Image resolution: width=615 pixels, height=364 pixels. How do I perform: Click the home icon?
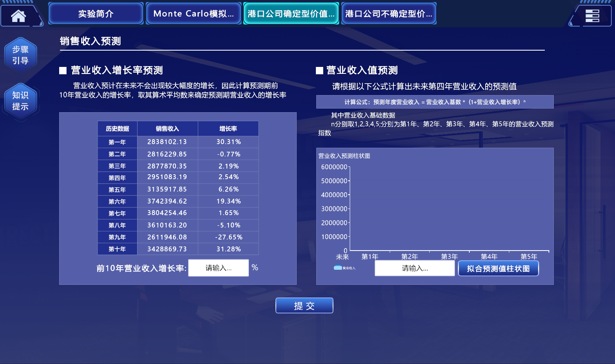18,16
